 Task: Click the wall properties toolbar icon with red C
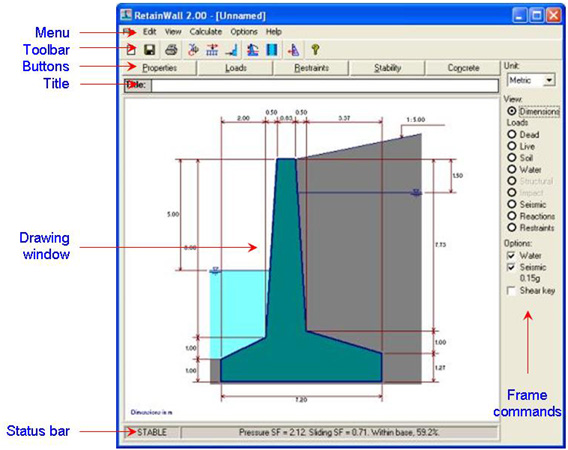(x=193, y=50)
